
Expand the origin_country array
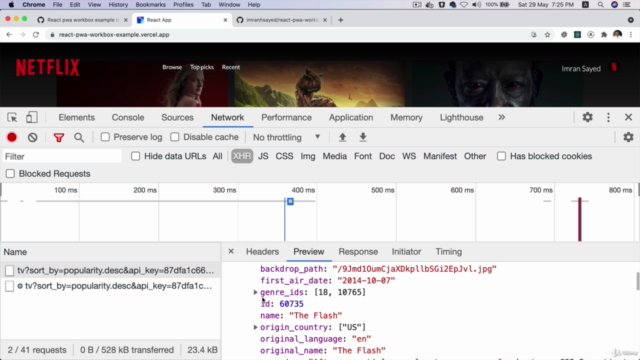[x=256, y=327]
